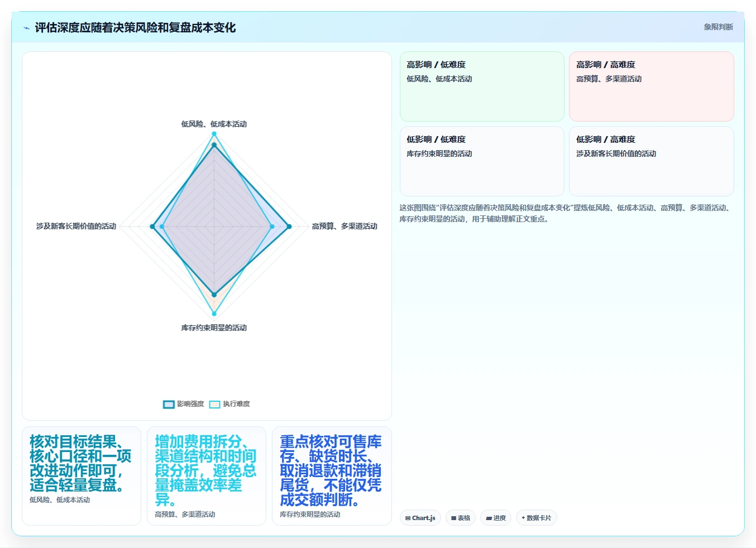Click the Chart.js chip icon

tap(408, 518)
